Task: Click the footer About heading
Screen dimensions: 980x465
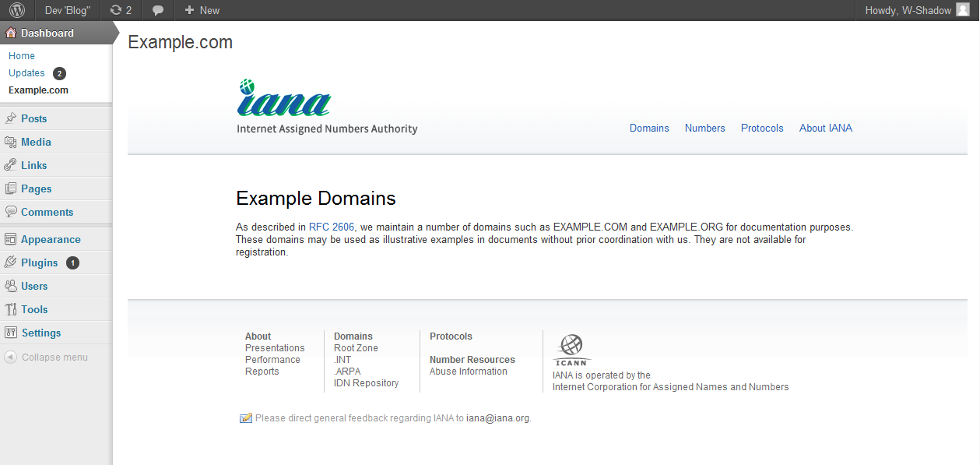Action: 258,336
